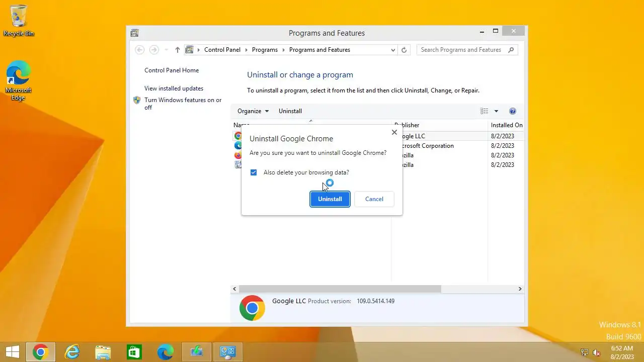The width and height of the screenshot is (644, 362).
Task: Open the Organize dropdown menu
Action: (x=253, y=111)
